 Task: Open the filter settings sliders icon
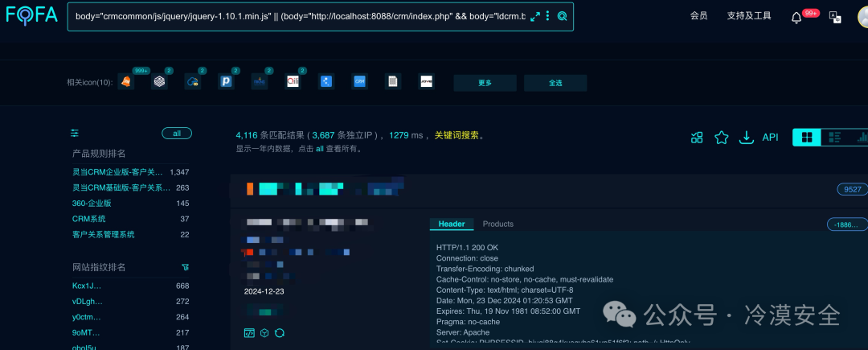[x=75, y=133]
